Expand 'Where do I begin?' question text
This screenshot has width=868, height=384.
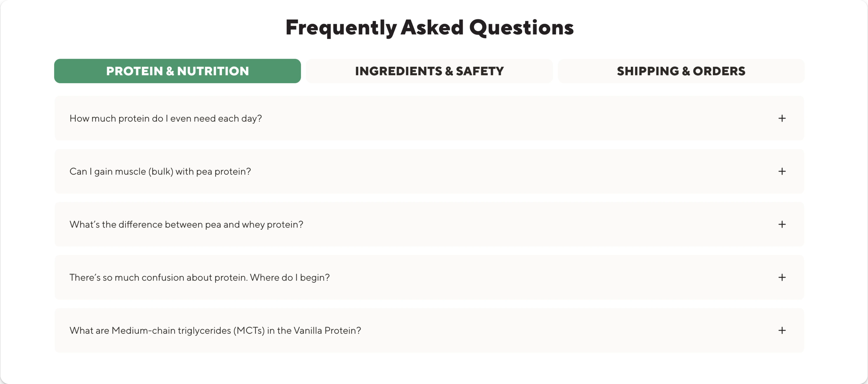point(199,278)
